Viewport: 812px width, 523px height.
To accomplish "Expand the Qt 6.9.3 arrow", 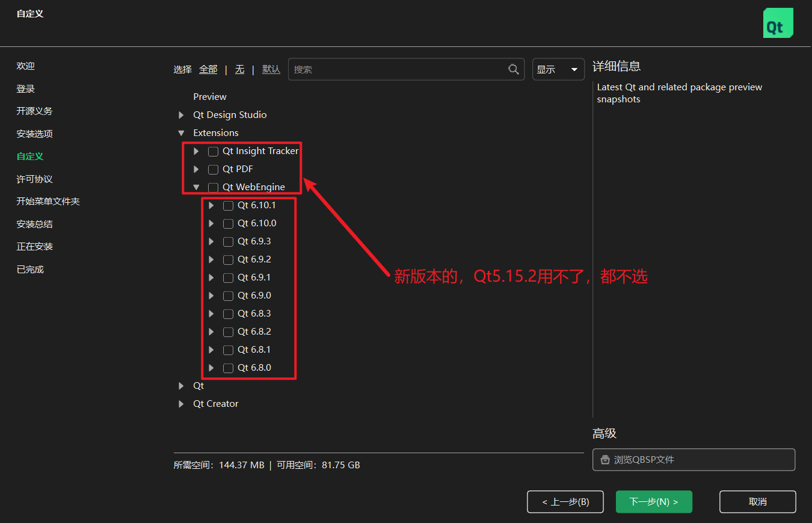I will click(211, 241).
